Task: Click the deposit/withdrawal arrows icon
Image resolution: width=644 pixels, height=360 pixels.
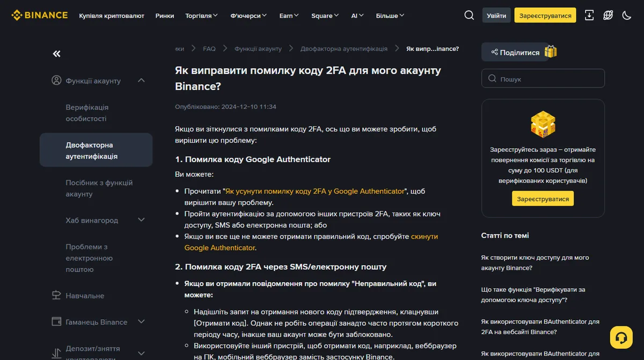Action: coord(56,354)
